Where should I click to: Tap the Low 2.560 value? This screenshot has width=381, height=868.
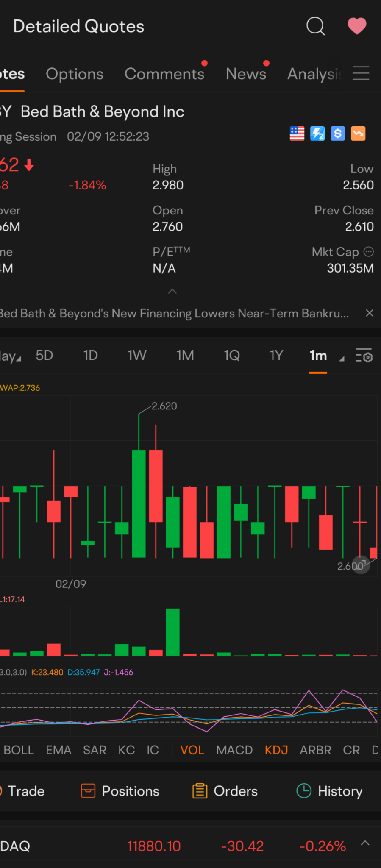tap(358, 185)
